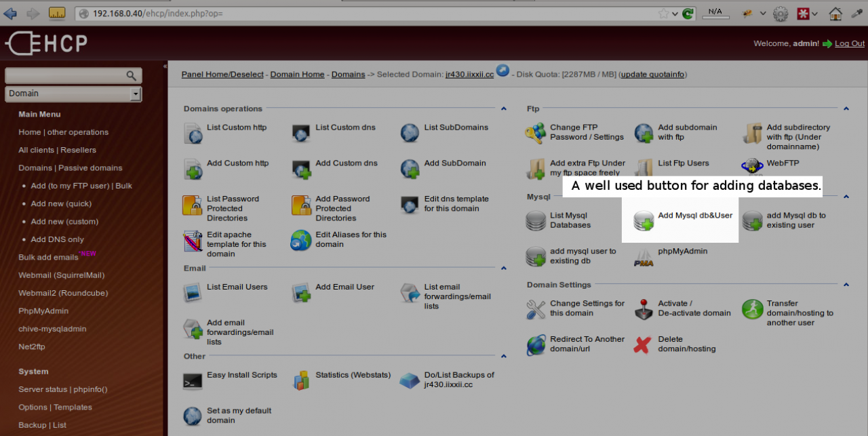The image size is (868, 436).
Task: Click Panel Home/Deselect breadcrumb link
Action: point(222,75)
